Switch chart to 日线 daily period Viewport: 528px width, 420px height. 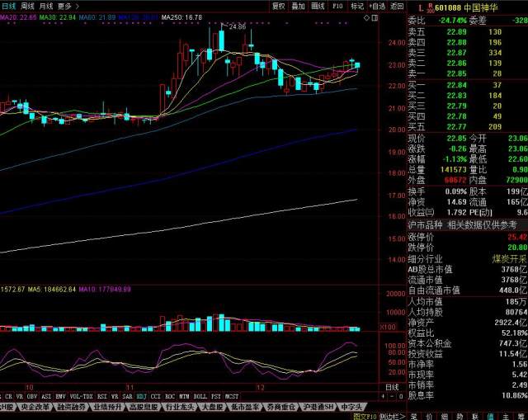[8, 6]
